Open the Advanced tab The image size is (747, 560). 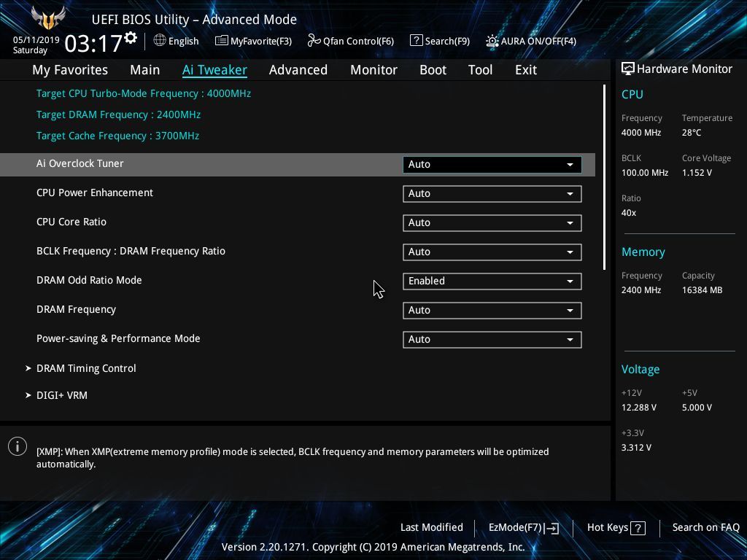[x=298, y=70]
